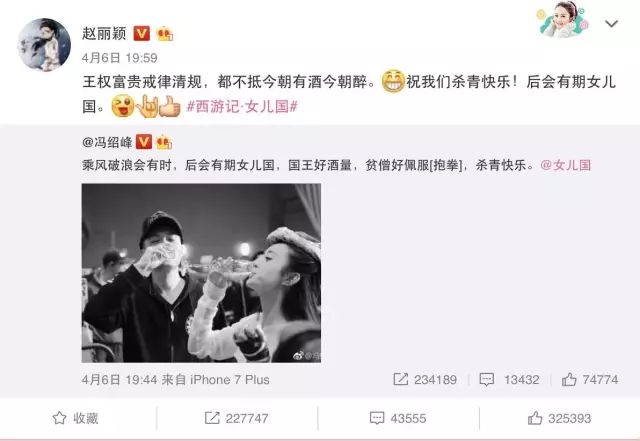The image size is (640, 441).
Task: Repost this post showing 227747 shares
Action: pyautogui.click(x=236, y=418)
